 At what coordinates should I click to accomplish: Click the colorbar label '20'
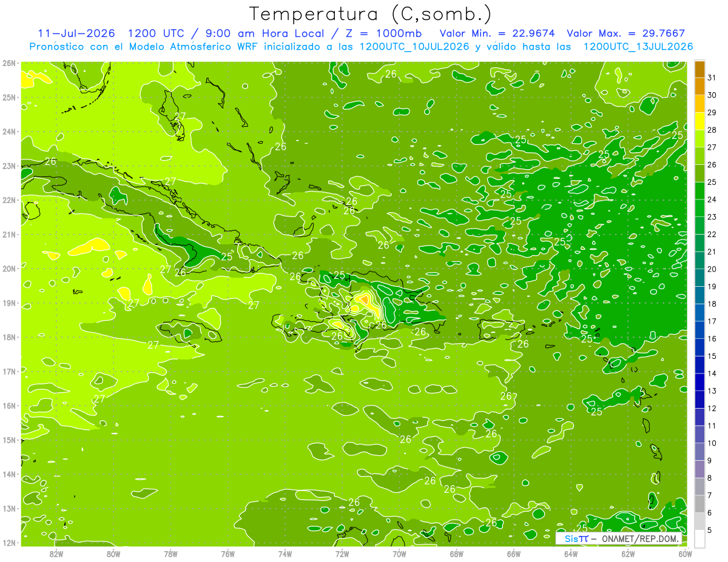tap(712, 269)
